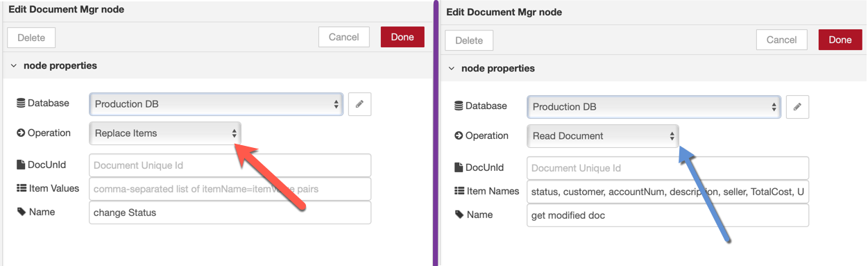Open the right Production DB database dropdown
This screenshot has height=266, width=868.
(x=654, y=107)
